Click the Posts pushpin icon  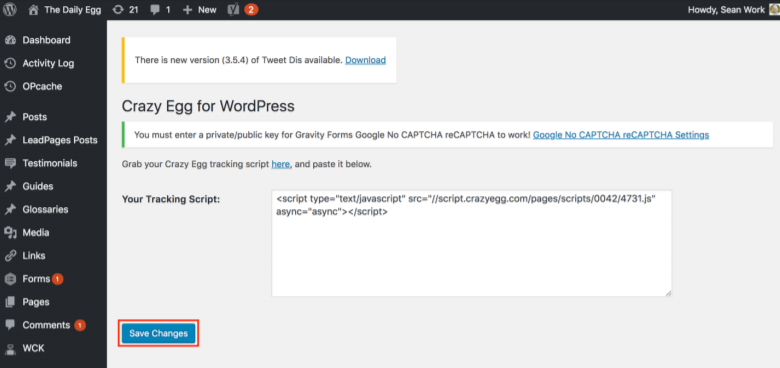[10, 117]
